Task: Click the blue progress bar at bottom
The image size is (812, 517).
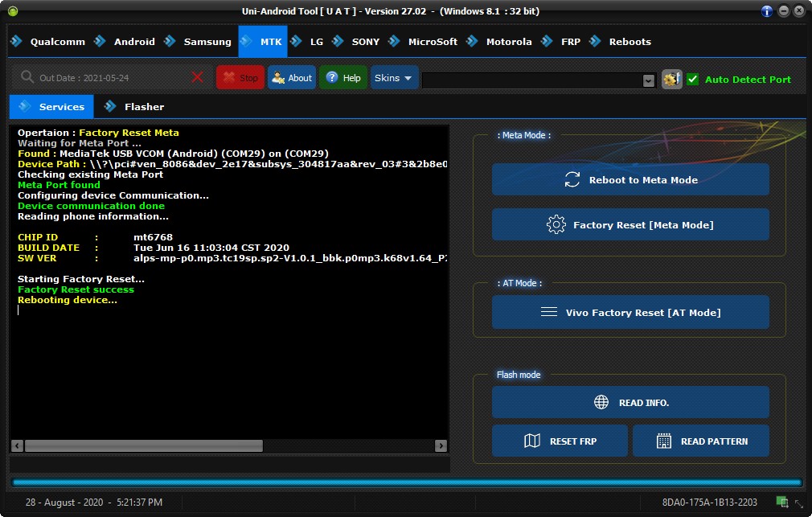Action: click(407, 482)
